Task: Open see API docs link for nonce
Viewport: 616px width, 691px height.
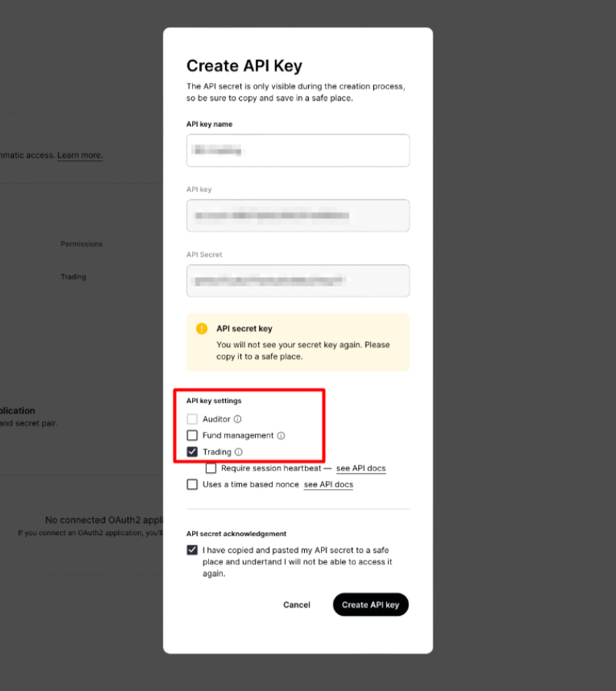Action: point(329,484)
